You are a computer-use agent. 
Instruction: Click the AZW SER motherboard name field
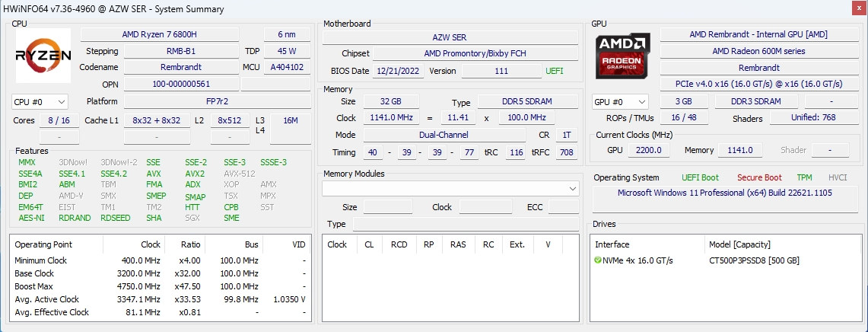click(450, 37)
